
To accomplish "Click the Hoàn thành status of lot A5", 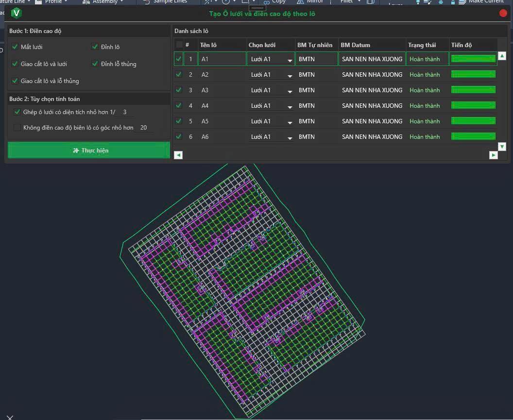I will coord(425,121).
